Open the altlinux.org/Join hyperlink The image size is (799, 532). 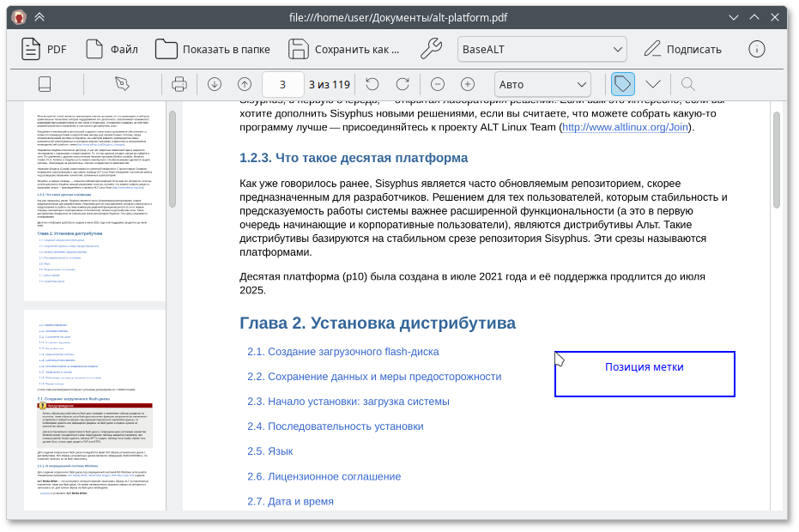[x=625, y=127]
